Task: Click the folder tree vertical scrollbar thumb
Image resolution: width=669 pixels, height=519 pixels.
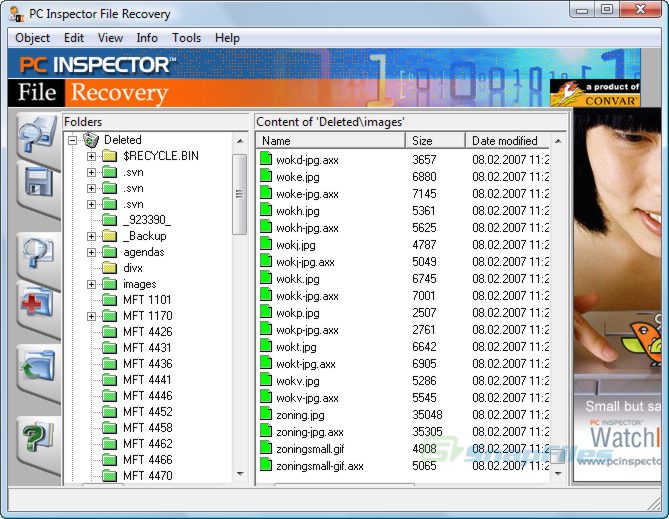Action: click(240, 194)
